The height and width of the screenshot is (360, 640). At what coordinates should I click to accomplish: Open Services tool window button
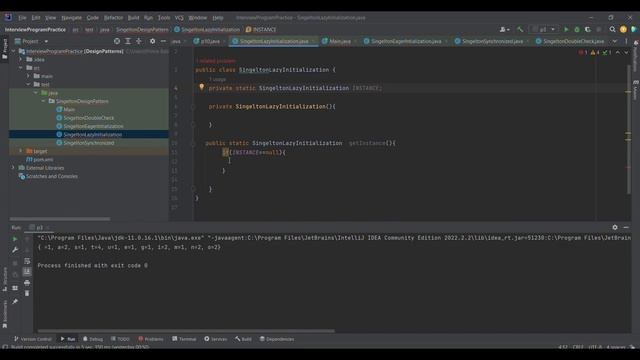[x=216, y=339]
